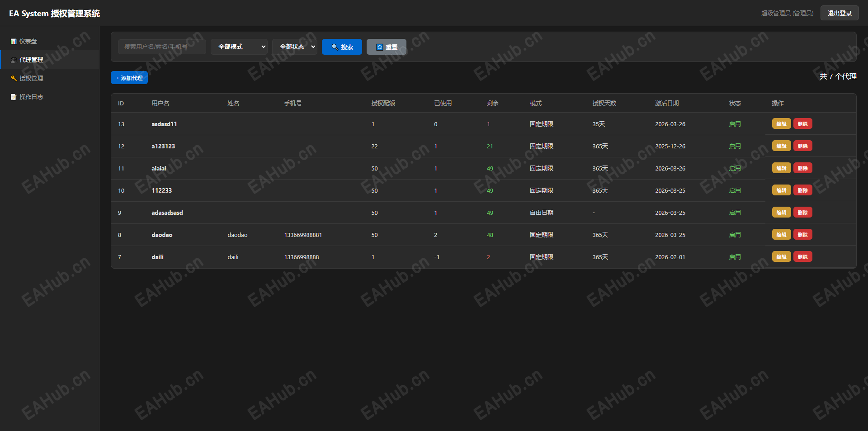This screenshot has width=868, height=431.
Task: Click the 添加代理 add agent button
Action: click(x=129, y=78)
